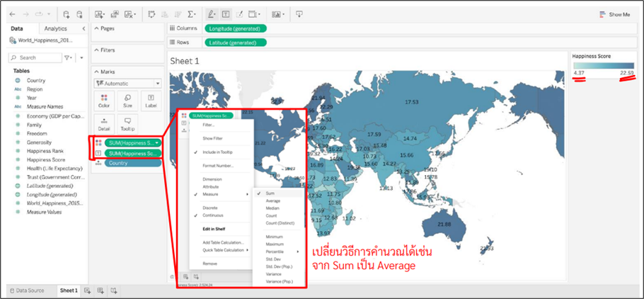Click the Color button in Marks card

(104, 101)
